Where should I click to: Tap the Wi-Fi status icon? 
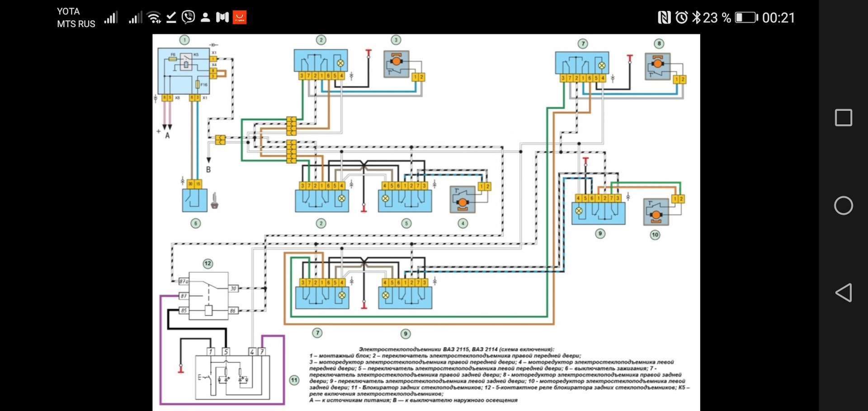pos(154,17)
